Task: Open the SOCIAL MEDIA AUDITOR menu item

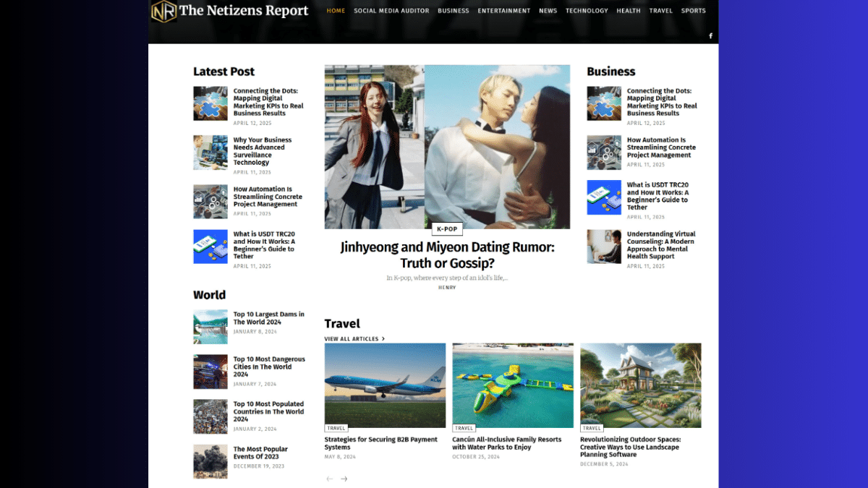Action: 391,11
